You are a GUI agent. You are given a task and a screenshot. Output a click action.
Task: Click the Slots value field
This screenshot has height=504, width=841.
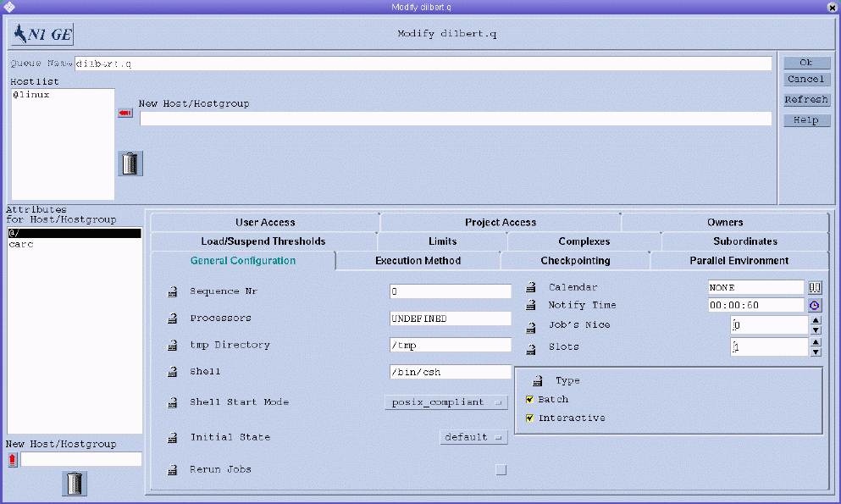(x=770, y=347)
